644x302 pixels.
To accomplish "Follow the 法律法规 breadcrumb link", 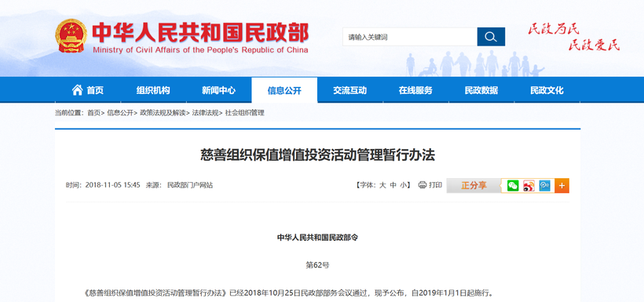I will tap(205, 113).
